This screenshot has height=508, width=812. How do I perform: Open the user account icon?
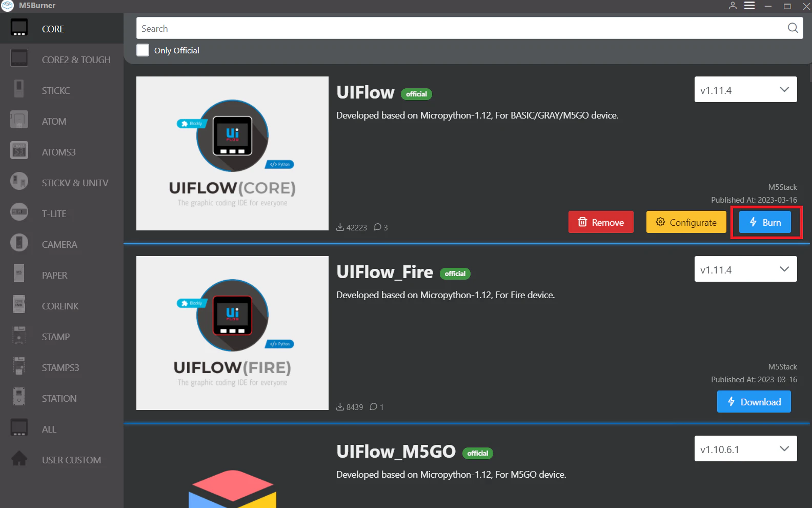733,6
